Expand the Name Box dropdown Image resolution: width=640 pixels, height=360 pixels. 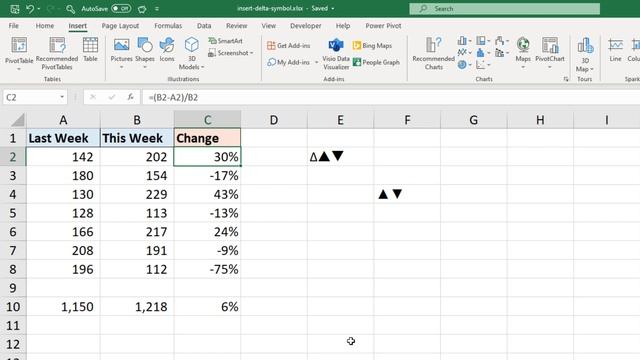coord(62,97)
